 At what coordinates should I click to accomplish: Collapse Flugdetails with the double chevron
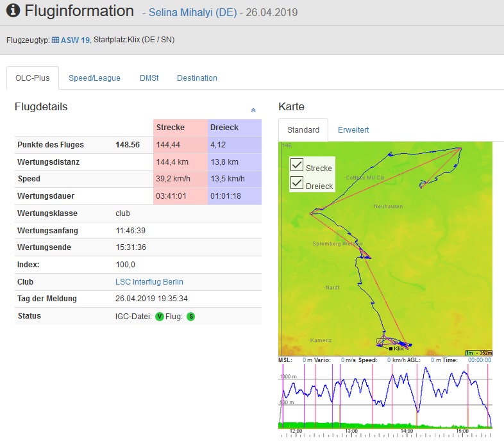pos(253,110)
